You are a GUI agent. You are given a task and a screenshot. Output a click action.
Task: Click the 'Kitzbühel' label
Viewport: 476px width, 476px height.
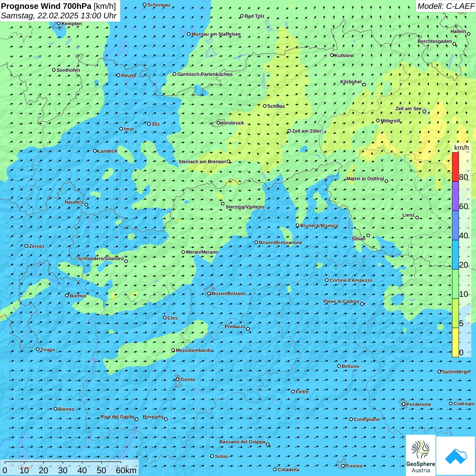tap(351, 82)
